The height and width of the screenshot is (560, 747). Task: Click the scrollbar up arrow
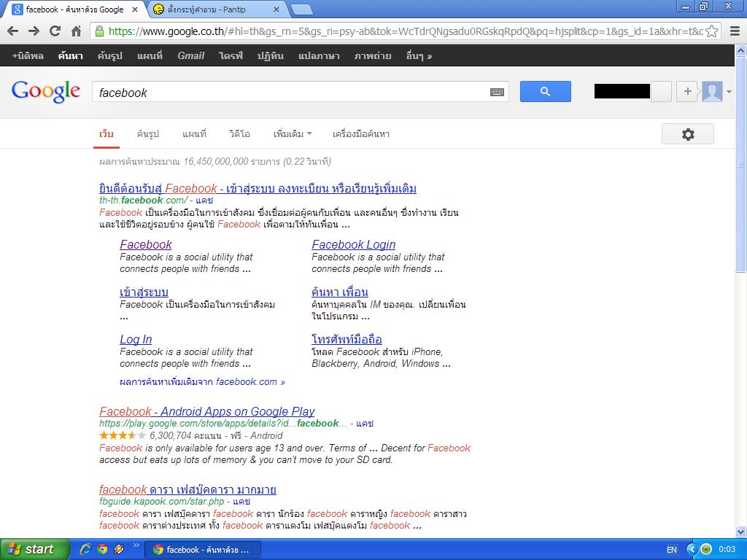740,50
